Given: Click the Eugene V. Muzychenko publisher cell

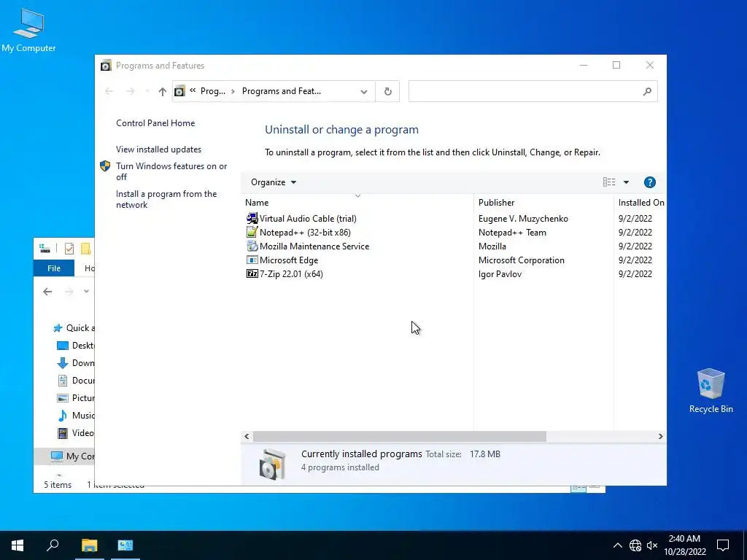Looking at the screenshot, I should [523, 219].
